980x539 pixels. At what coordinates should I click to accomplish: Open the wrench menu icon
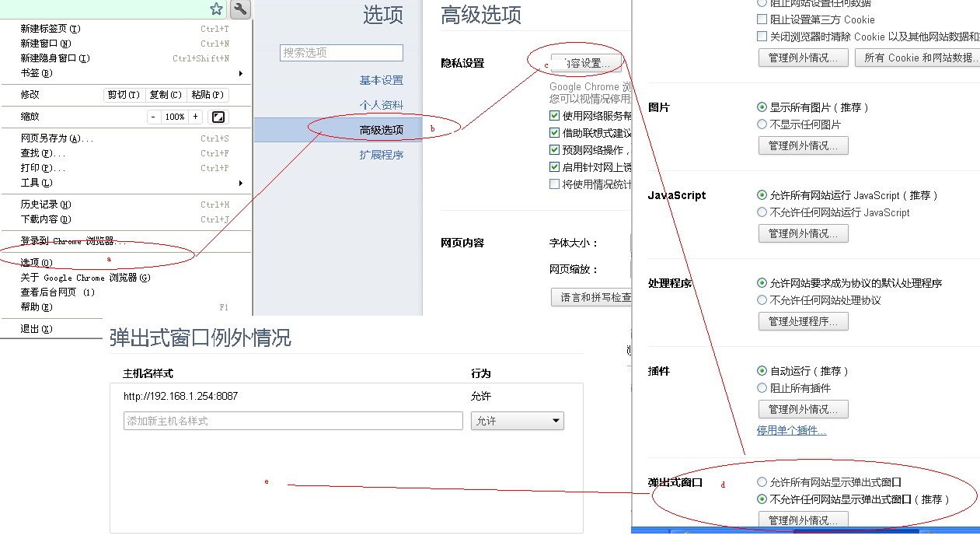point(241,9)
